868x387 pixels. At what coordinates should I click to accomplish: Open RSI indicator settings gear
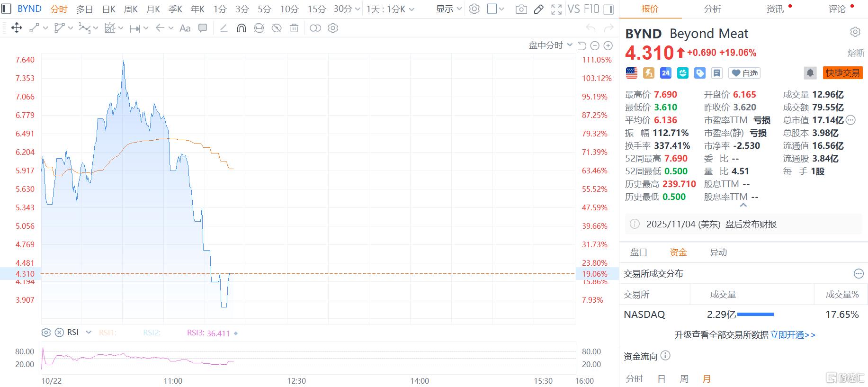click(46, 333)
